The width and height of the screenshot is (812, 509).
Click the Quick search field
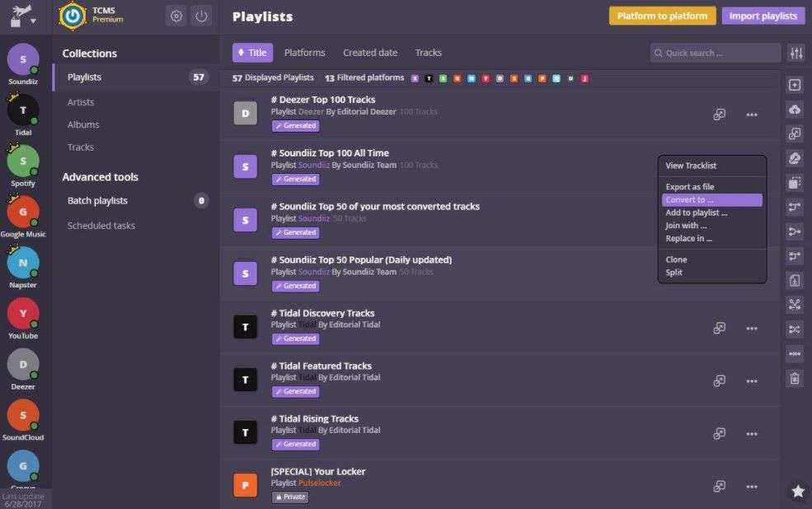pyautogui.click(x=715, y=53)
